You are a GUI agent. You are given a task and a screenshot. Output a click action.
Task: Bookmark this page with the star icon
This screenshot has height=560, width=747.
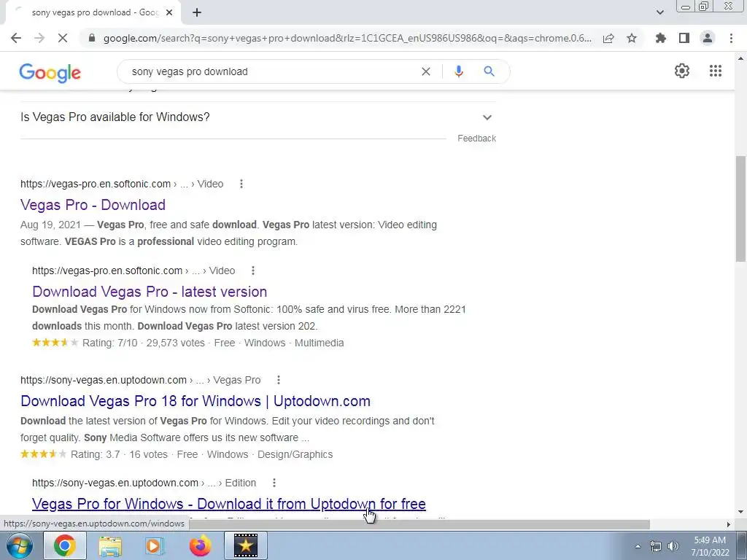[632, 38]
